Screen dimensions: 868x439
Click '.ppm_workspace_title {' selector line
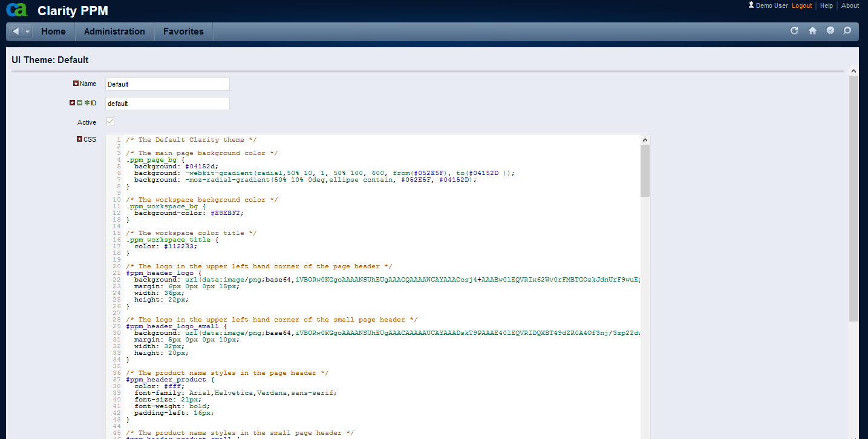pos(172,240)
